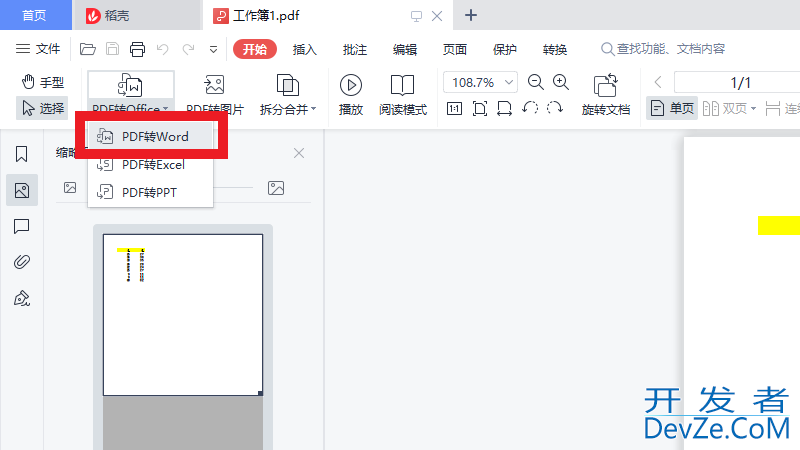The width and height of the screenshot is (800, 450).
Task: Click the save icon in quick toolbar
Action: (x=112, y=49)
